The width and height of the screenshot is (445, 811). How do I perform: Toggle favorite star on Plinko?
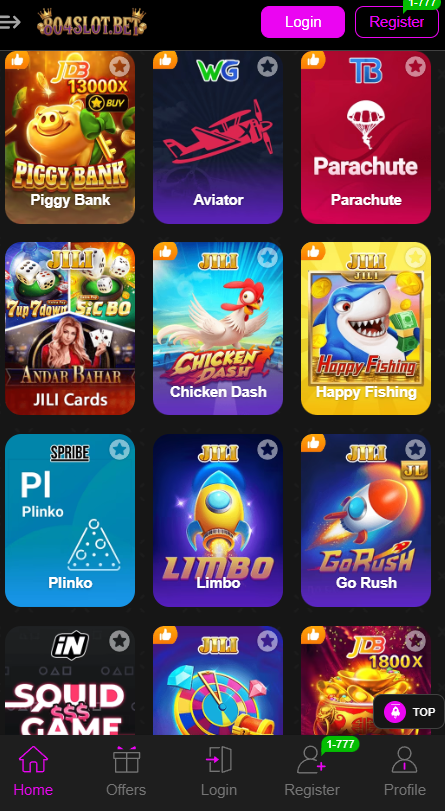click(120, 450)
